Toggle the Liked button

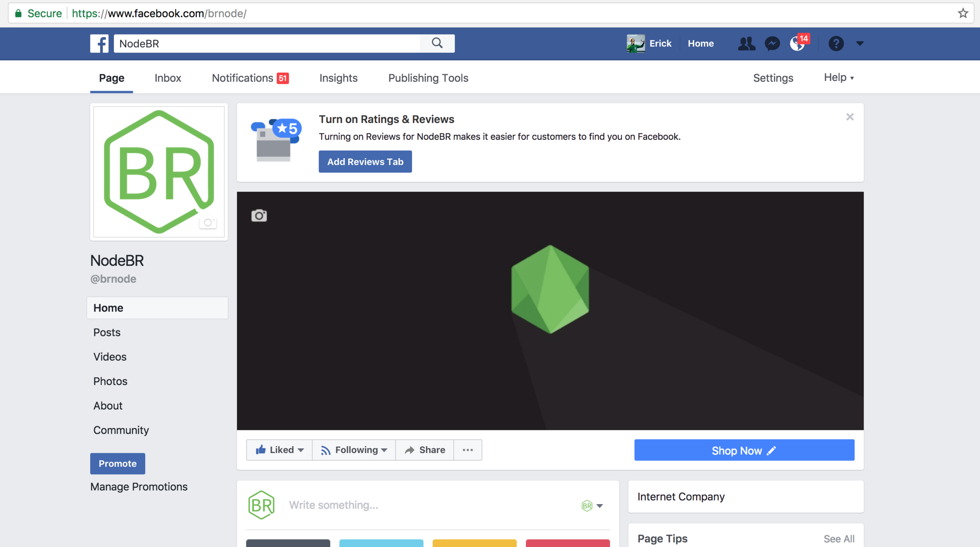pos(279,450)
